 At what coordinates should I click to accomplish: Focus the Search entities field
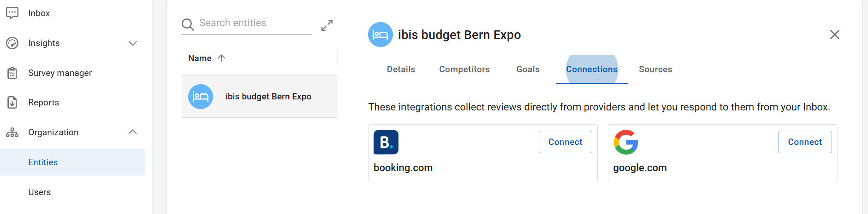pyautogui.click(x=255, y=23)
